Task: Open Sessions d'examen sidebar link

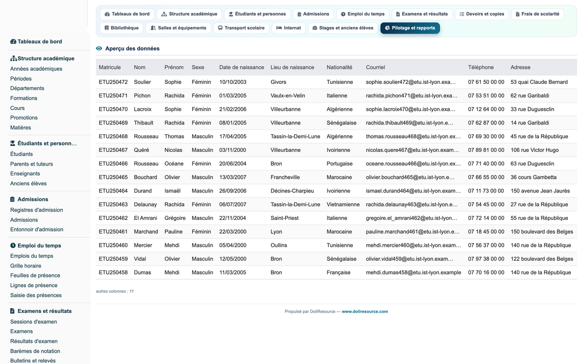Action: click(34, 322)
